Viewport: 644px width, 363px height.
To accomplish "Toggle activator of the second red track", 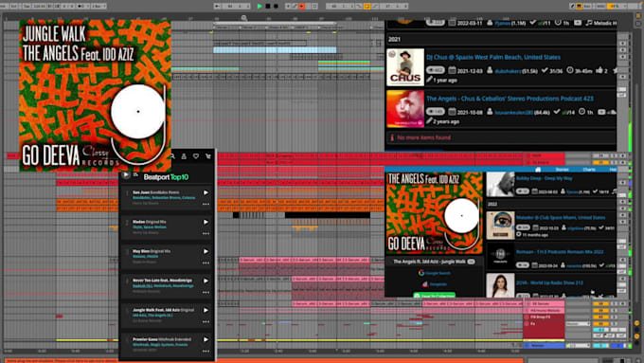I will (600, 162).
